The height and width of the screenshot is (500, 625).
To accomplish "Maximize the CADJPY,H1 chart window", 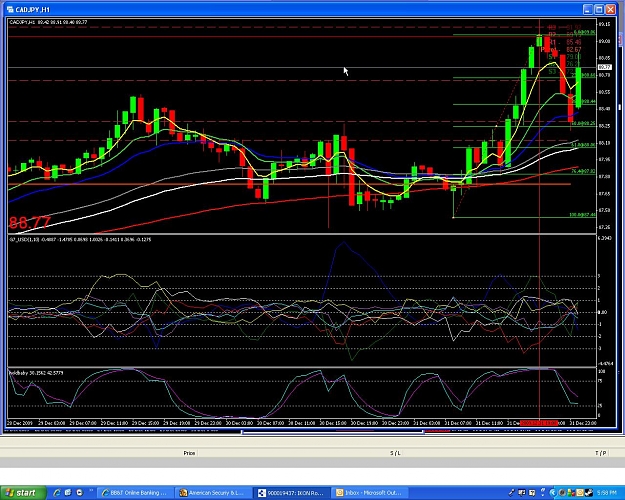I will (x=599, y=9).
